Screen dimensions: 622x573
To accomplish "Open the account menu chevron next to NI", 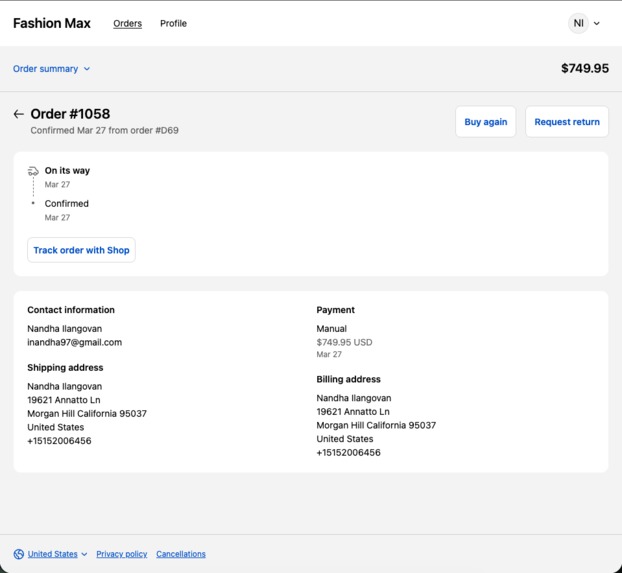I will click(x=597, y=23).
